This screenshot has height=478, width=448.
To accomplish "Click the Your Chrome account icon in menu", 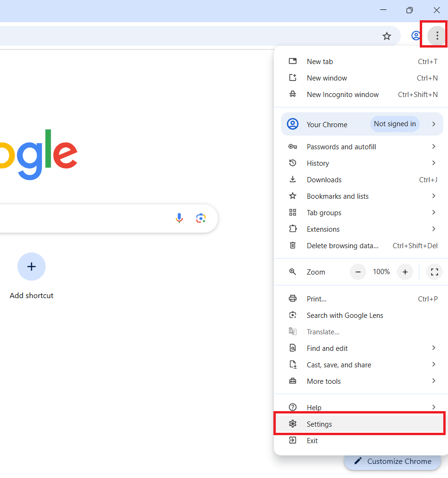I will (292, 124).
